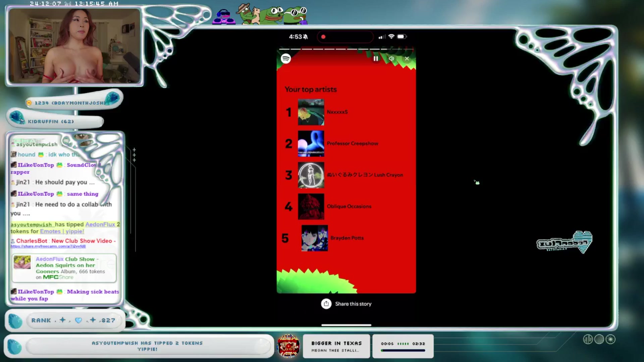Open top artist number 1 thumbnail
This screenshot has width=644, height=362.
[311, 112]
